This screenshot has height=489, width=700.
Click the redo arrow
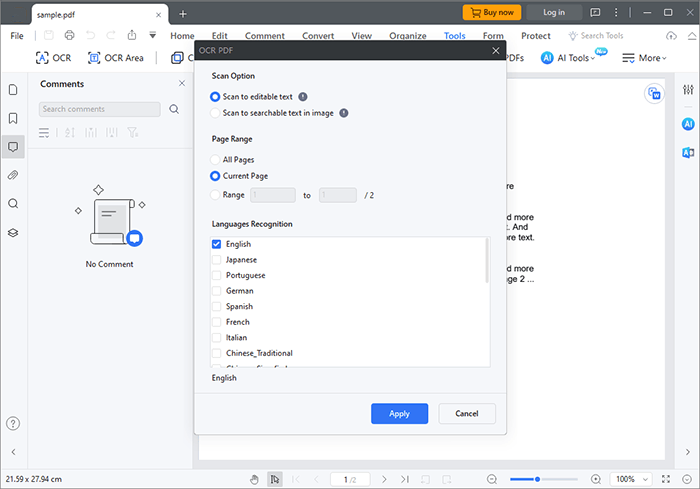[111, 35]
